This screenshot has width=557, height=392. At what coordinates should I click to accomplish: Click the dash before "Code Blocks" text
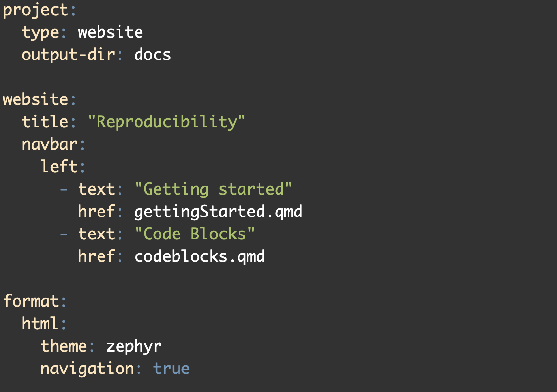click(x=64, y=235)
